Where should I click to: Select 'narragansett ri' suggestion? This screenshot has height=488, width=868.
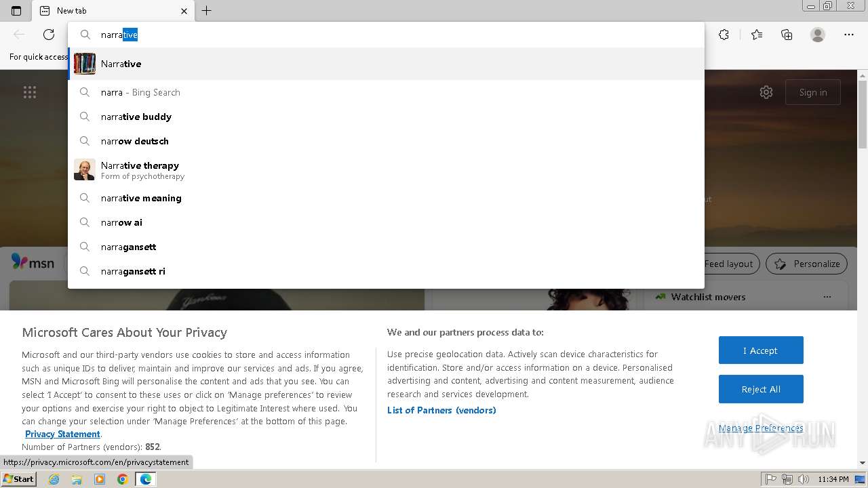387,271
